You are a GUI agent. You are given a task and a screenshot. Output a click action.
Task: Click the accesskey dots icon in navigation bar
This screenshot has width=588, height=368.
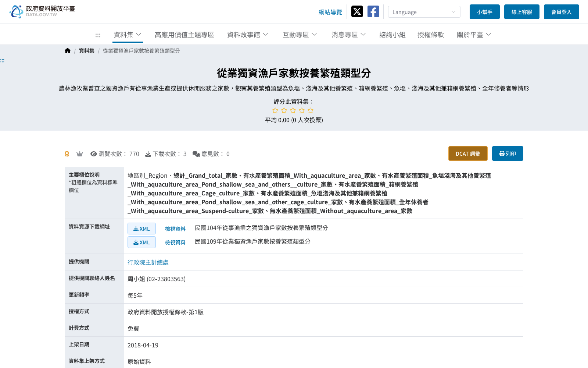pos(98,35)
